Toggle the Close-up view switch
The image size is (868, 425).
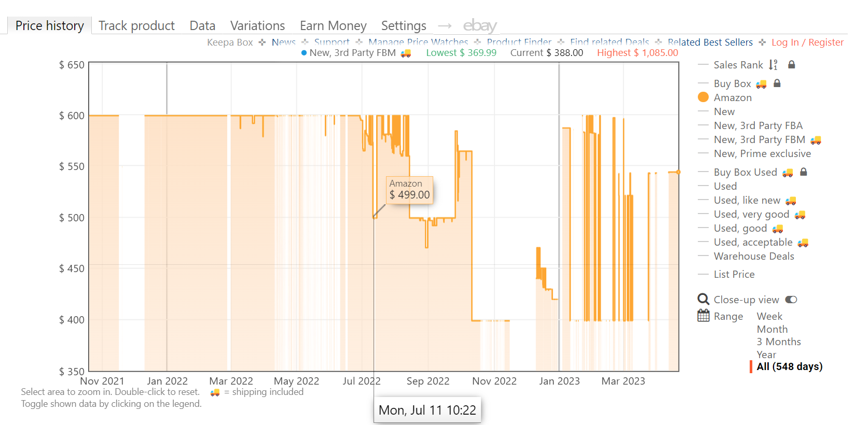[791, 300]
